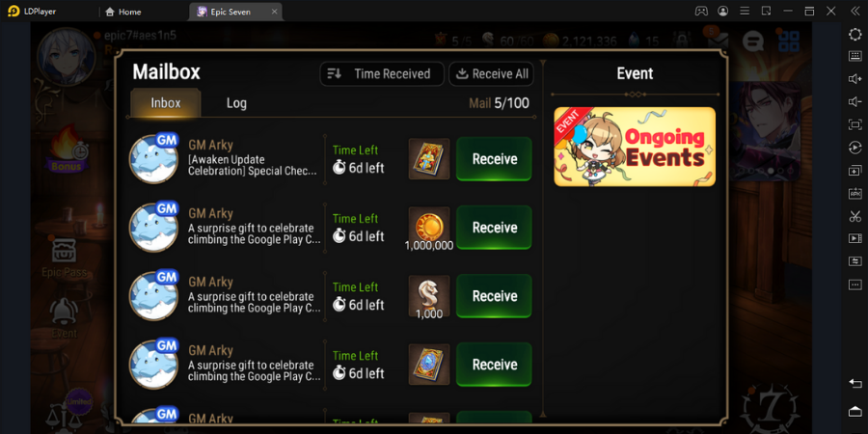Viewport: 868px width, 434px height.
Task: Collapse sidebar with double chevron arrow
Action: 854,11
